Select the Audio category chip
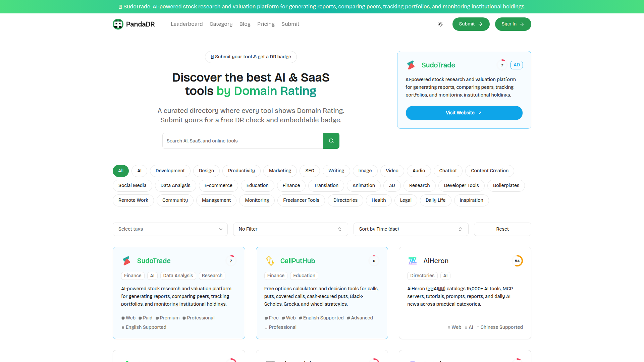The width and height of the screenshot is (644, 362). click(419, 171)
